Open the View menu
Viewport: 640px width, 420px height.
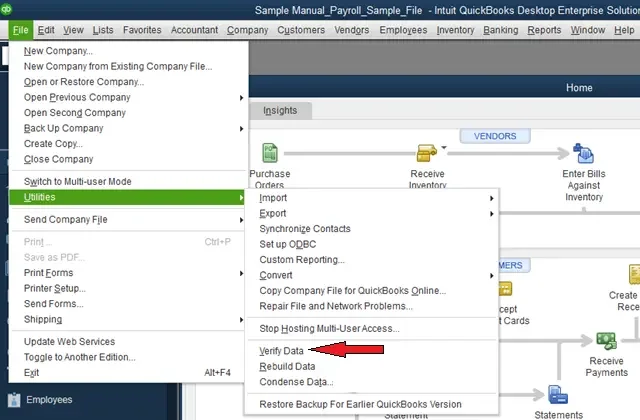coord(73,30)
